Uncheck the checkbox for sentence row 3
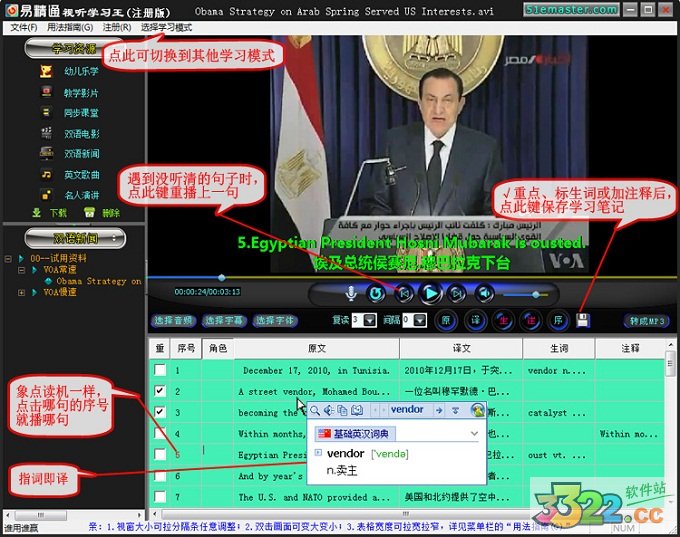The width and height of the screenshot is (680, 537). point(160,412)
